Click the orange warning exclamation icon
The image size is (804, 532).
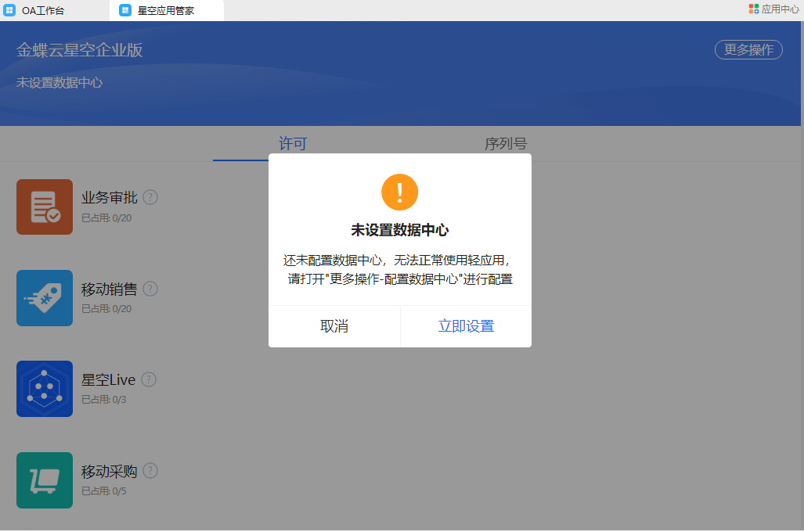pos(399,192)
